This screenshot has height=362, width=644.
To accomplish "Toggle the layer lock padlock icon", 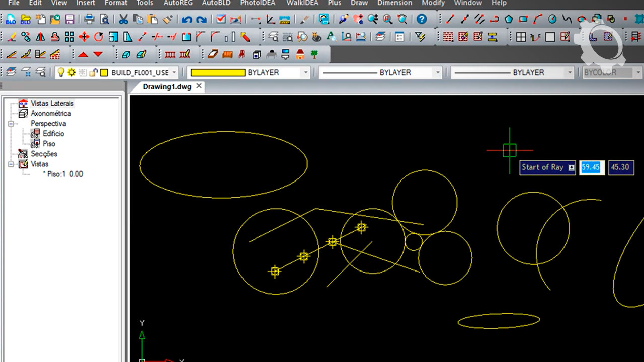I will (x=93, y=72).
